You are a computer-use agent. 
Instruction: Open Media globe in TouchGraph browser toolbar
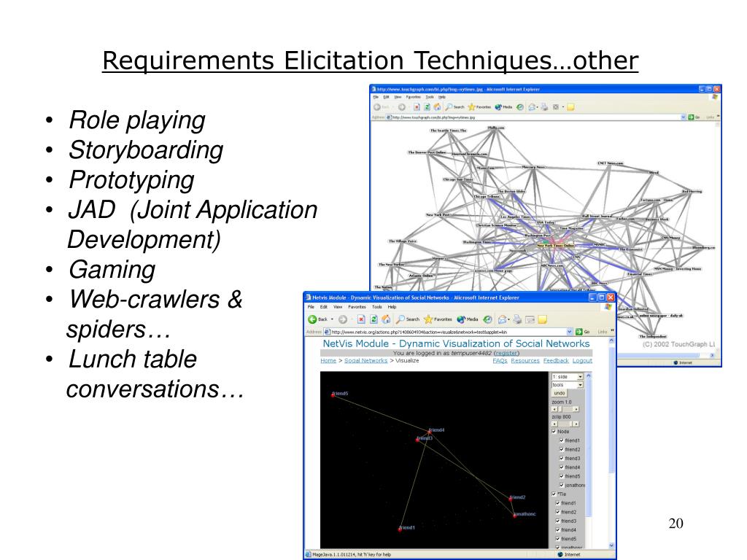[x=498, y=107]
